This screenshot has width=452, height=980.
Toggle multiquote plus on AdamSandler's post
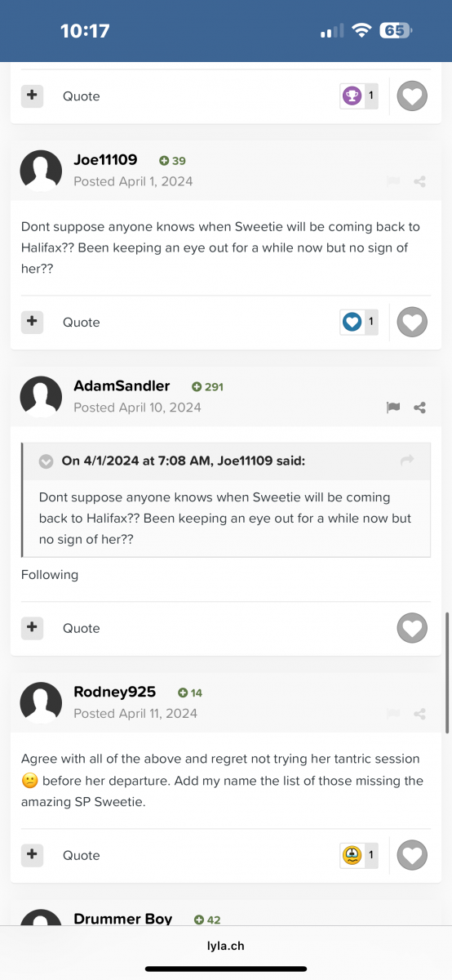tap(32, 628)
